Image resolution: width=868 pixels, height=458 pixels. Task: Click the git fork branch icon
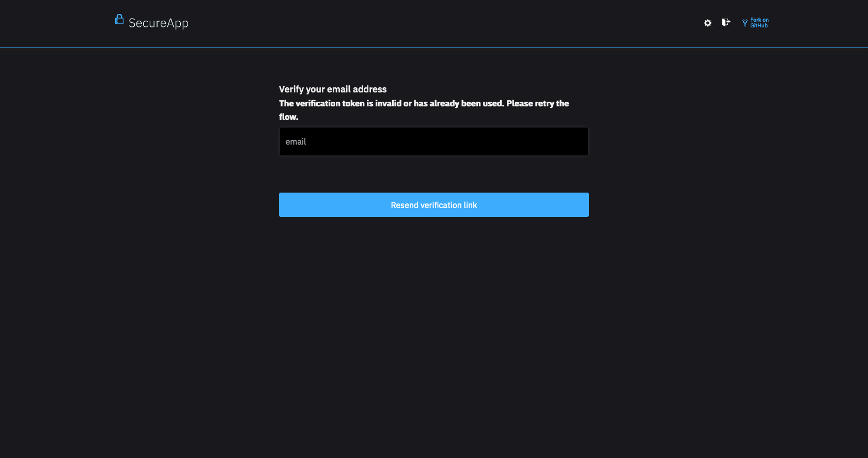coord(745,23)
